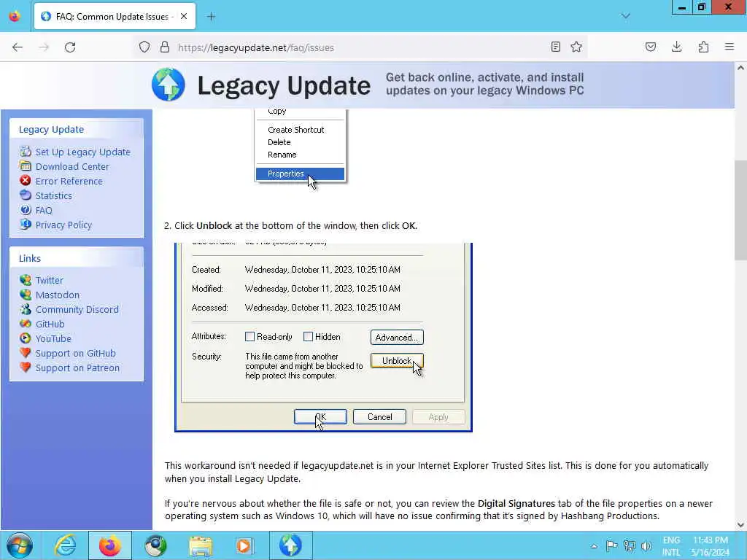Click the volume speaker tray icon
This screenshot has height=560, width=747.
coord(646,546)
